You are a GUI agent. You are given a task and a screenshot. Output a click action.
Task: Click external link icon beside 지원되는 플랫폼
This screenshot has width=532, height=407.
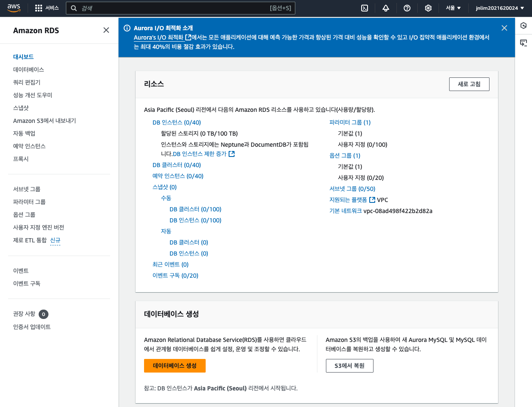(372, 200)
